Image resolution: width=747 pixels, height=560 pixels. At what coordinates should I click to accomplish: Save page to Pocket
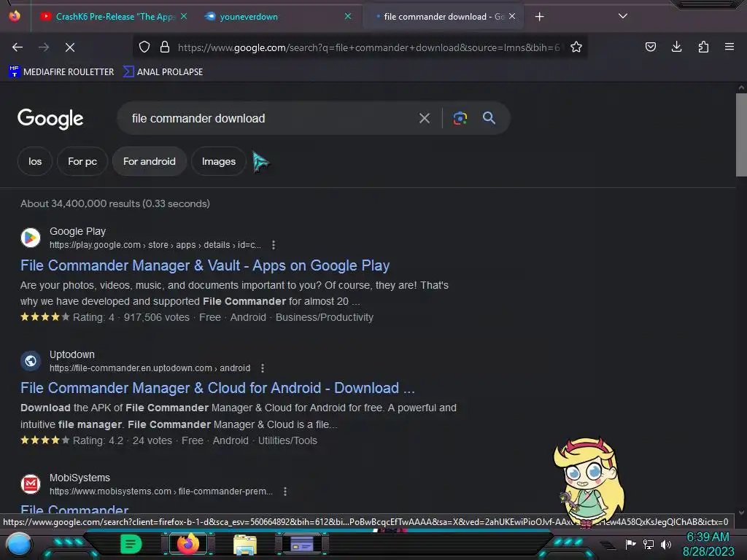(651, 47)
